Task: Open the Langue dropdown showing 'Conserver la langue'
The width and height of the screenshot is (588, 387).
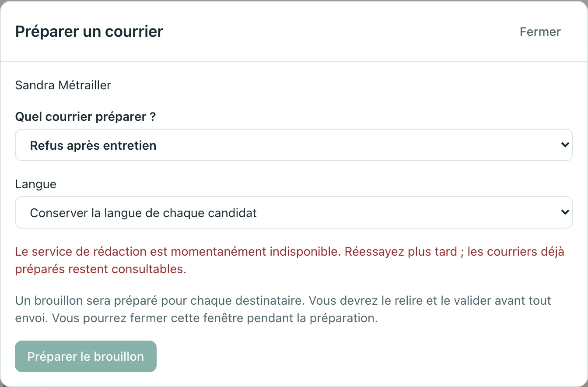Action: click(294, 212)
